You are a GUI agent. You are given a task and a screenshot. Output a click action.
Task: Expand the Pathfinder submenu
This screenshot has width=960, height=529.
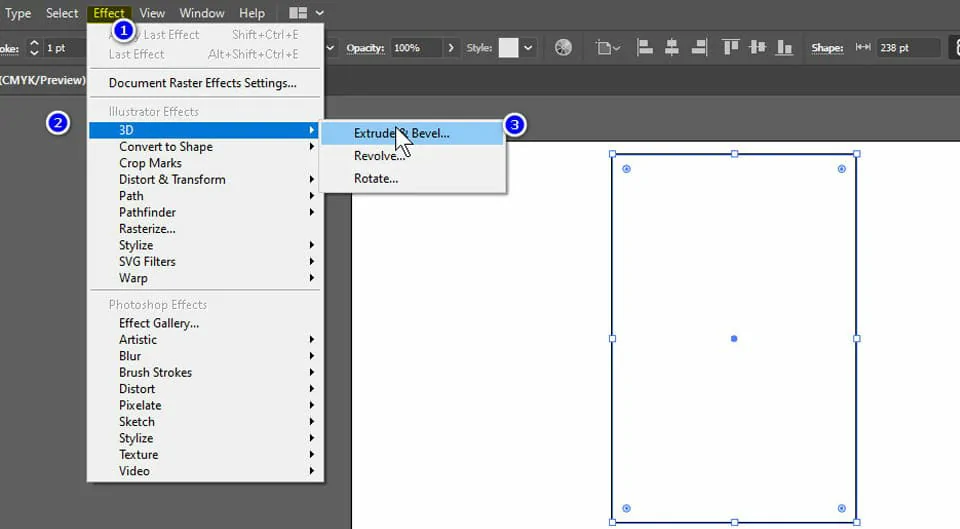coord(204,212)
